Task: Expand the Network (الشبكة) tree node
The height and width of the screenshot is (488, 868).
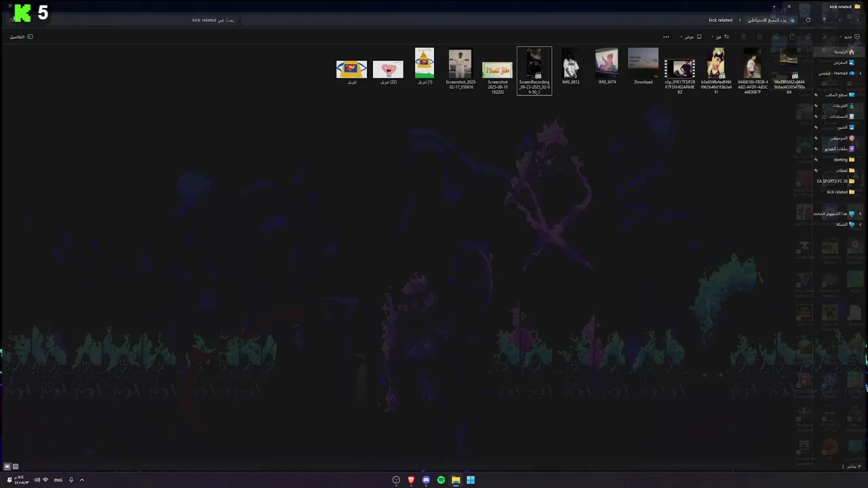Action: (x=860, y=224)
